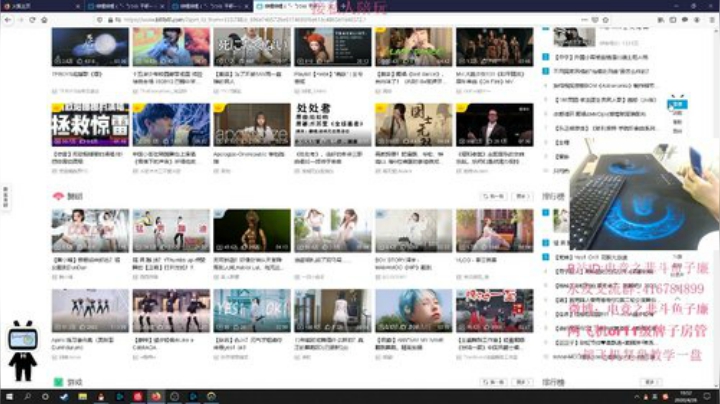This screenshot has height=404, width=720.
Task: Click the taskbar clock and date
Action: click(x=686, y=397)
